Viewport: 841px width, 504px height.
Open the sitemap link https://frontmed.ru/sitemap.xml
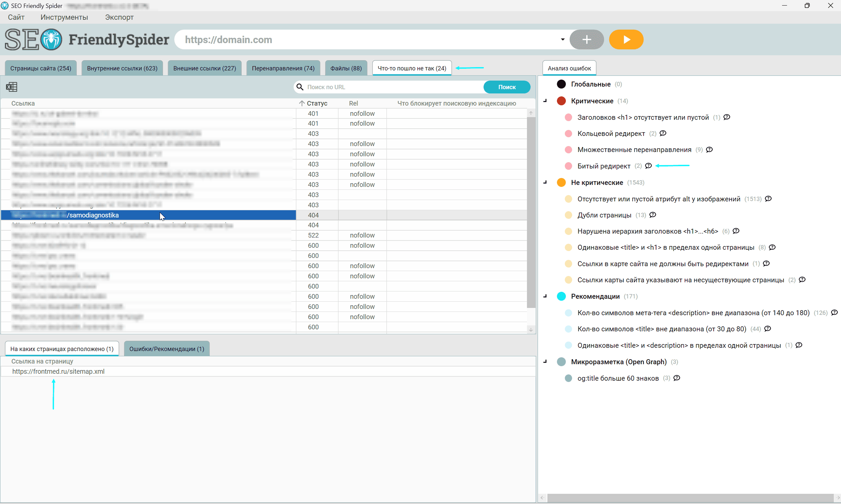tap(58, 371)
